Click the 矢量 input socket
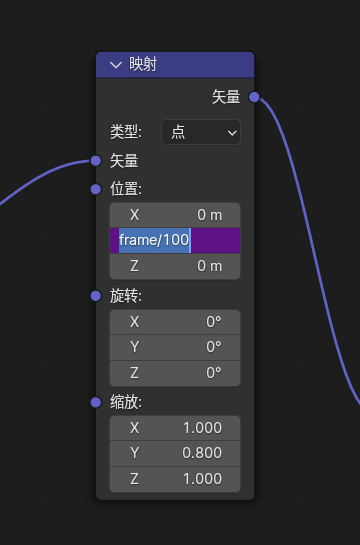The image size is (360, 545). tap(96, 161)
